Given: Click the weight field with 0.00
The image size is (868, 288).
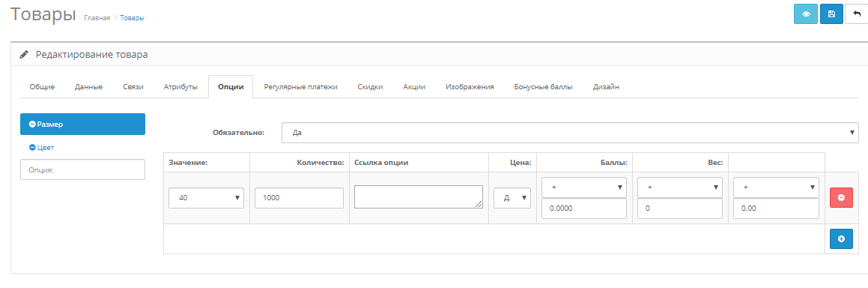Looking at the screenshot, I should pos(776,208).
